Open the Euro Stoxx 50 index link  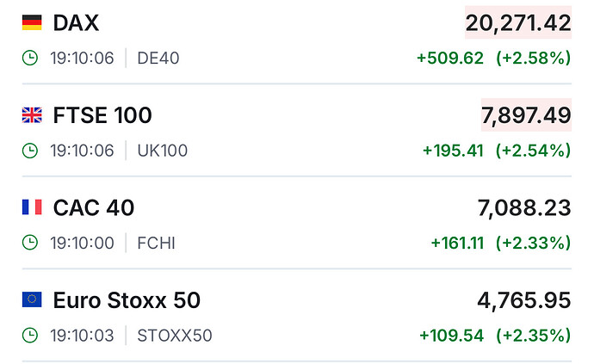pyautogui.click(x=127, y=299)
